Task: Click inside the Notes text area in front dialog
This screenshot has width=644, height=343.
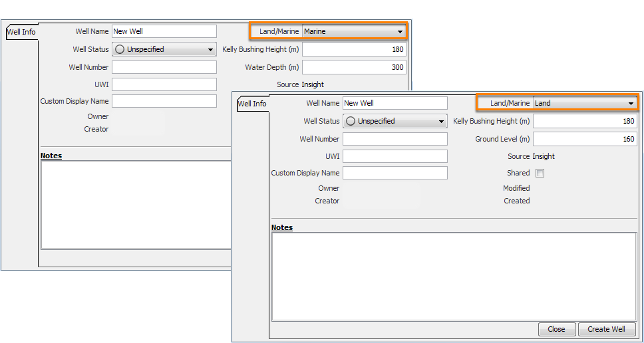Action: click(454, 277)
